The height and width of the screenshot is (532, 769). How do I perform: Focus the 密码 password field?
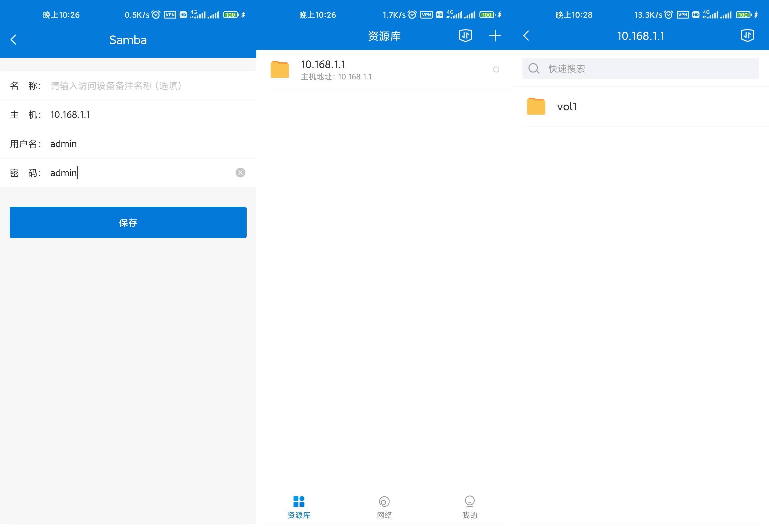pos(128,173)
